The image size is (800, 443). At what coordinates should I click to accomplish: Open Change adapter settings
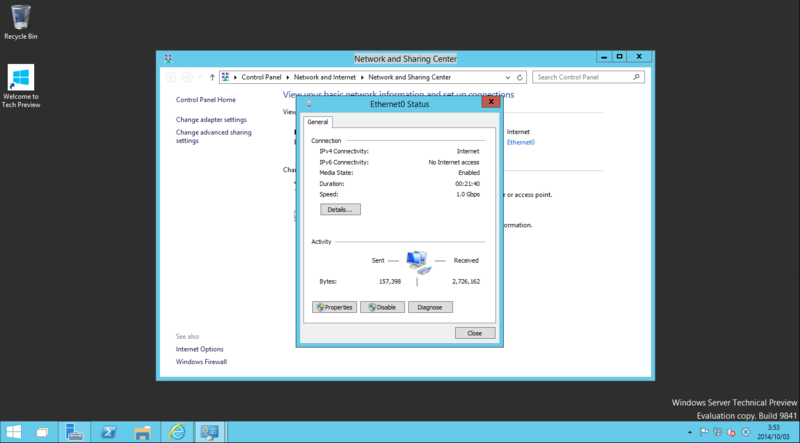[x=211, y=119]
